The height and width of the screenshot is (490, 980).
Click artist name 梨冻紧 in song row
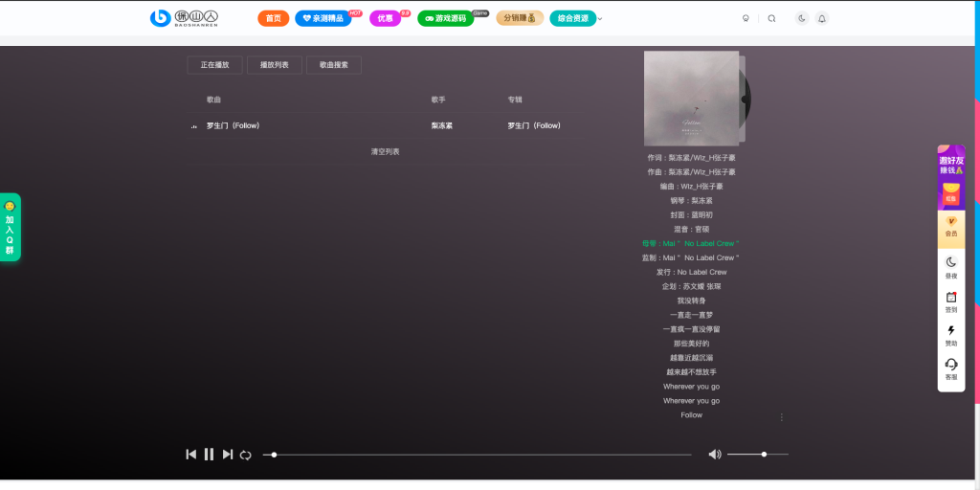click(x=442, y=125)
